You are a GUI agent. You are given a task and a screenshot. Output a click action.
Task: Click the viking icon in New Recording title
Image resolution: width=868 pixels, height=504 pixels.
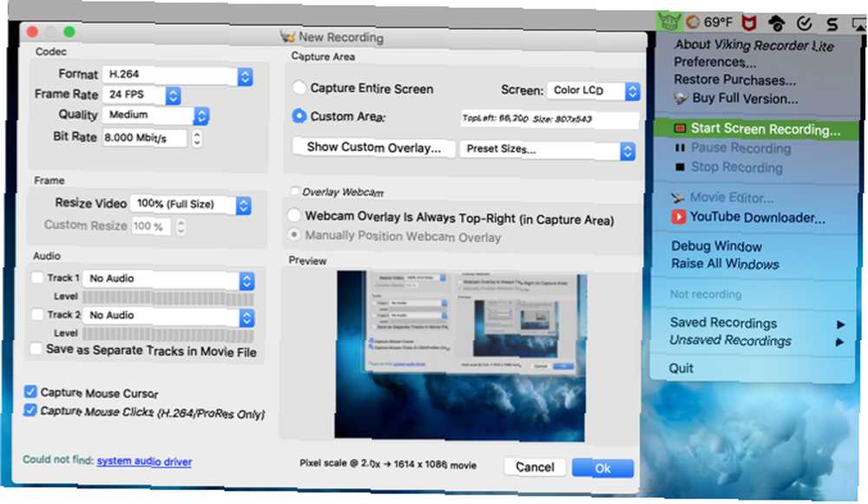(x=287, y=36)
